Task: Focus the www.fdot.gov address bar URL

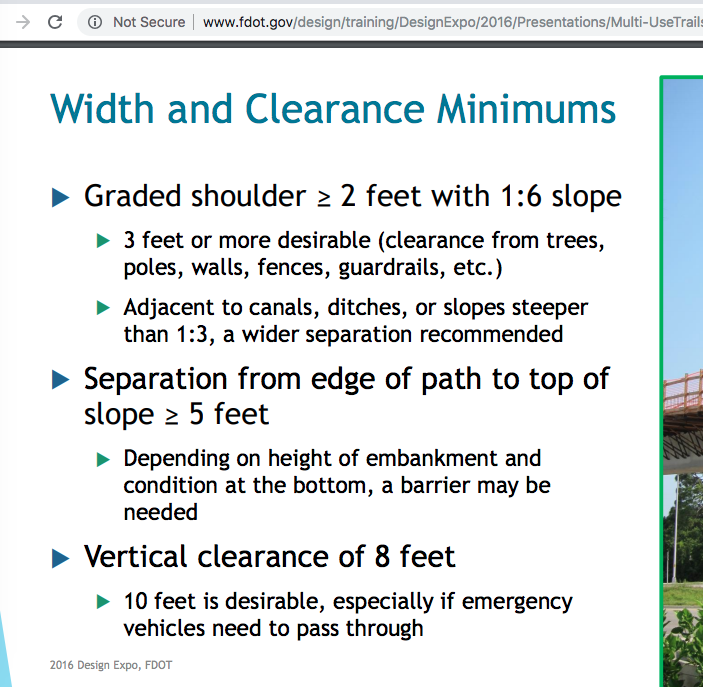Action: (x=450, y=21)
